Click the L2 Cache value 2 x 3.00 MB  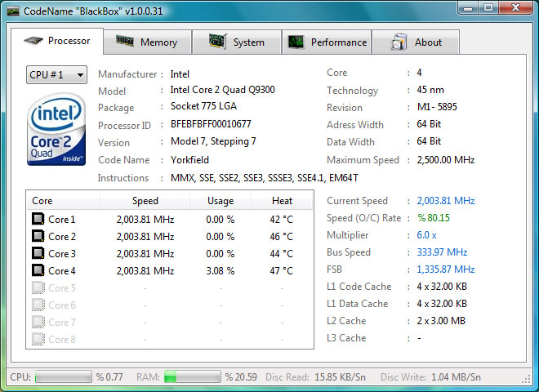pos(441,321)
